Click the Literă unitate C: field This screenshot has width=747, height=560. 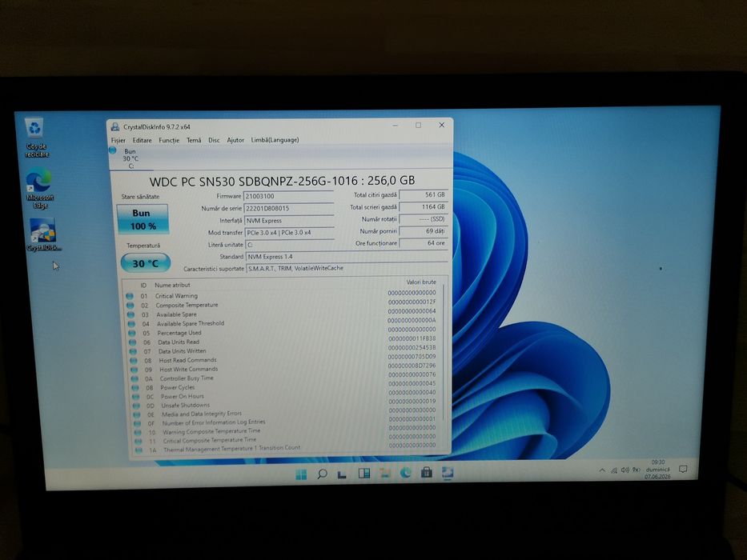tap(290, 245)
